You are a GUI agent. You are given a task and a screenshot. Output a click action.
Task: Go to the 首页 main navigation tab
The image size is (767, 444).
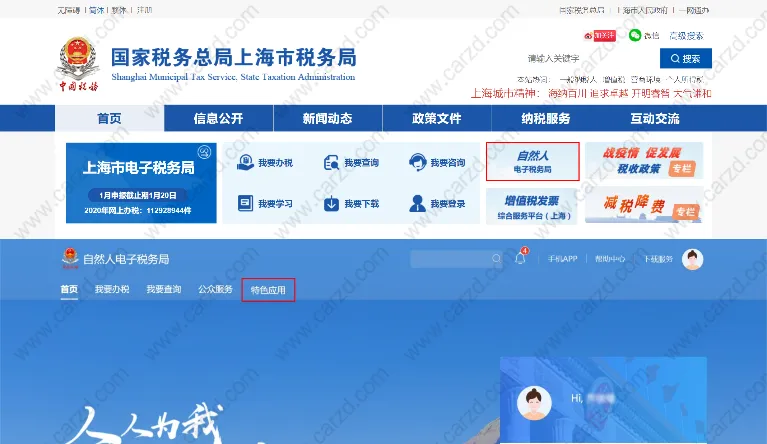pos(110,118)
